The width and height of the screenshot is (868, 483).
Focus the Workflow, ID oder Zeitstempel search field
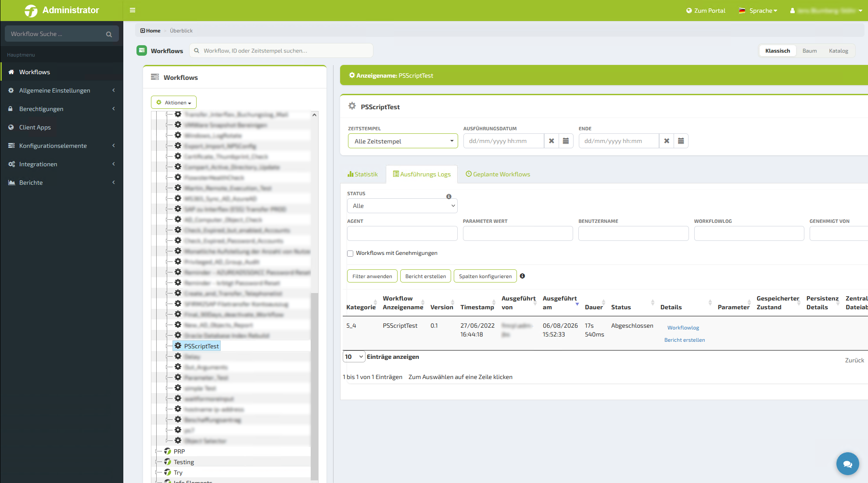pyautogui.click(x=281, y=50)
